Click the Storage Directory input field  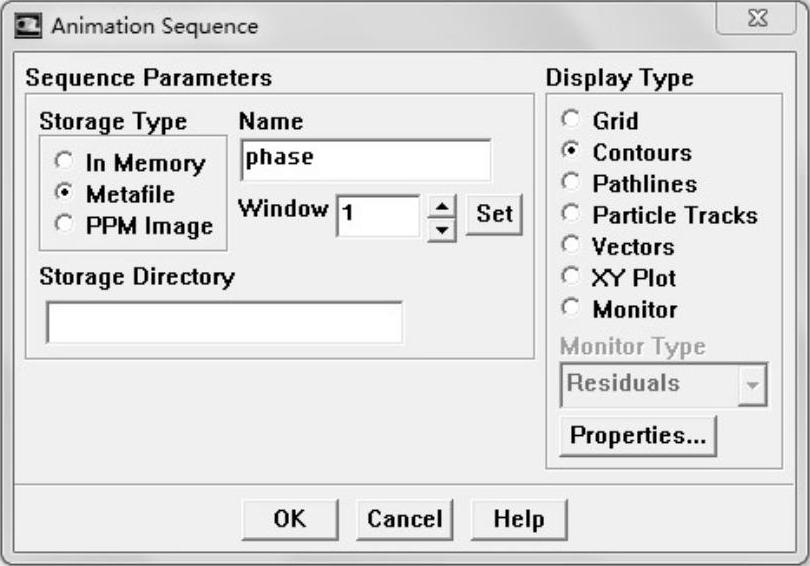(224, 322)
